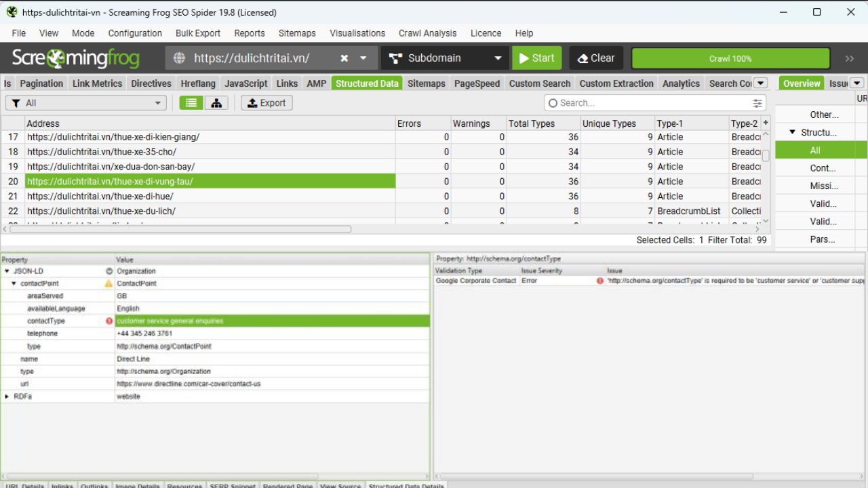Click the Crawl 100% progress bar

click(730, 58)
